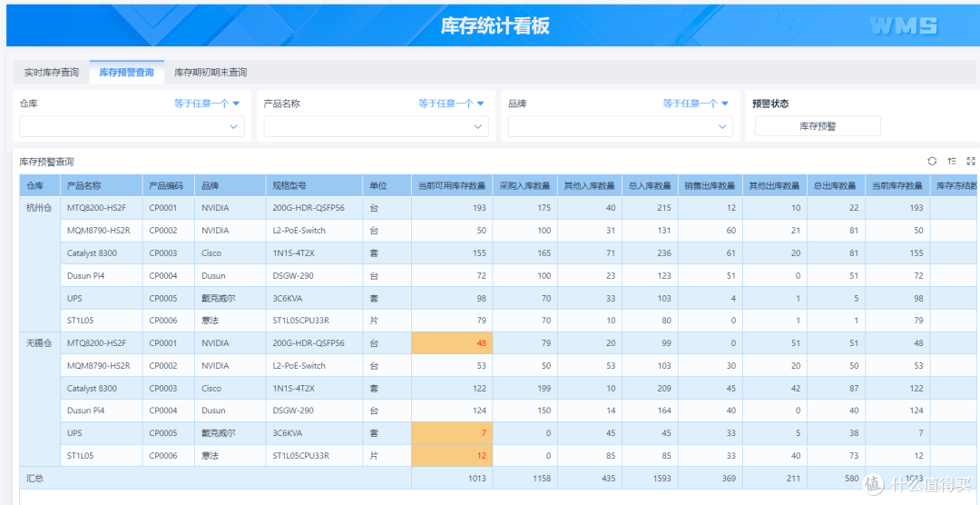Expand the 仓库 filter select box

tap(132, 126)
